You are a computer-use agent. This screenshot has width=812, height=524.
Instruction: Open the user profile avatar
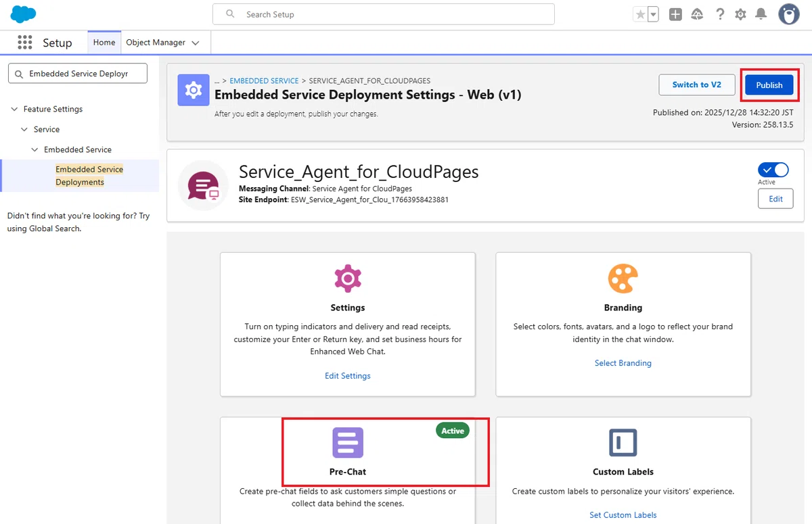point(789,14)
